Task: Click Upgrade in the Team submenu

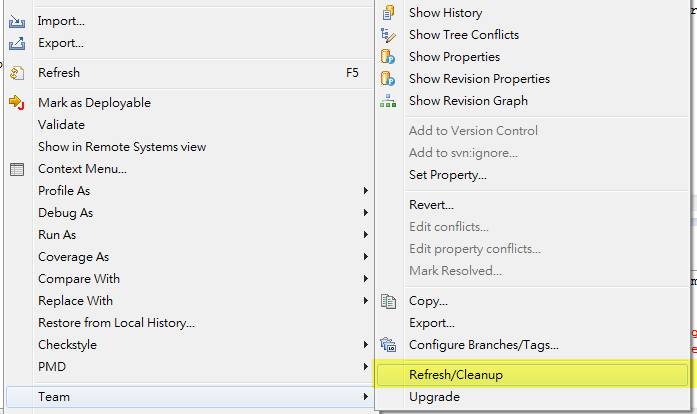Action: point(434,397)
